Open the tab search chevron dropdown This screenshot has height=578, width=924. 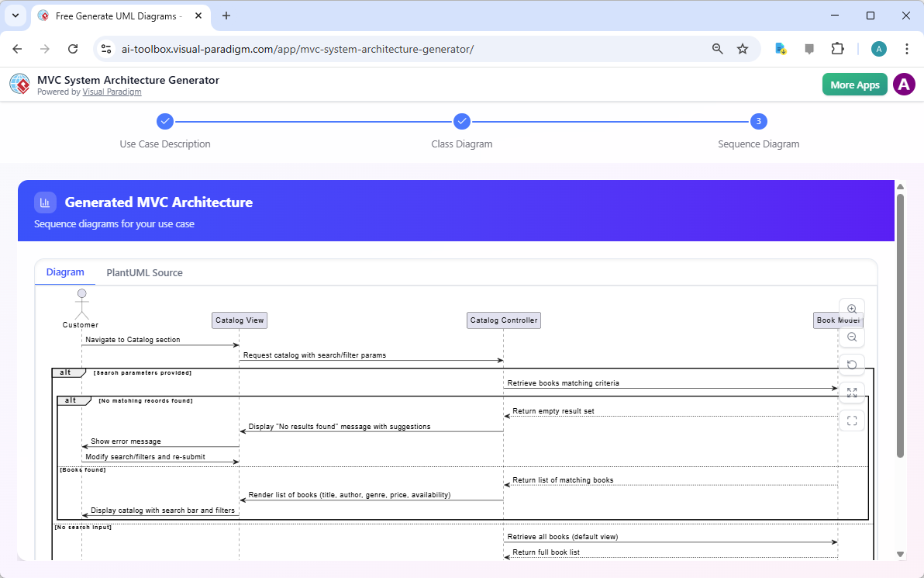[16, 16]
